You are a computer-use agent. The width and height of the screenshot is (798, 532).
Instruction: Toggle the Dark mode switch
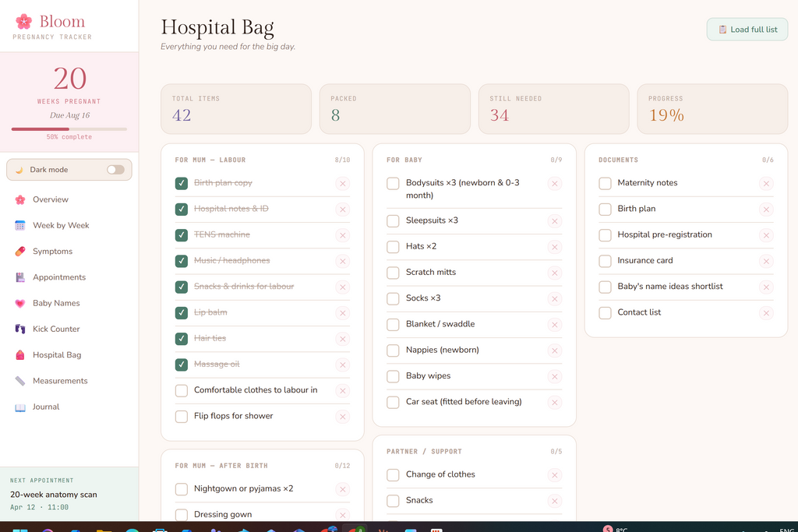pyautogui.click(x=115, y=170)
